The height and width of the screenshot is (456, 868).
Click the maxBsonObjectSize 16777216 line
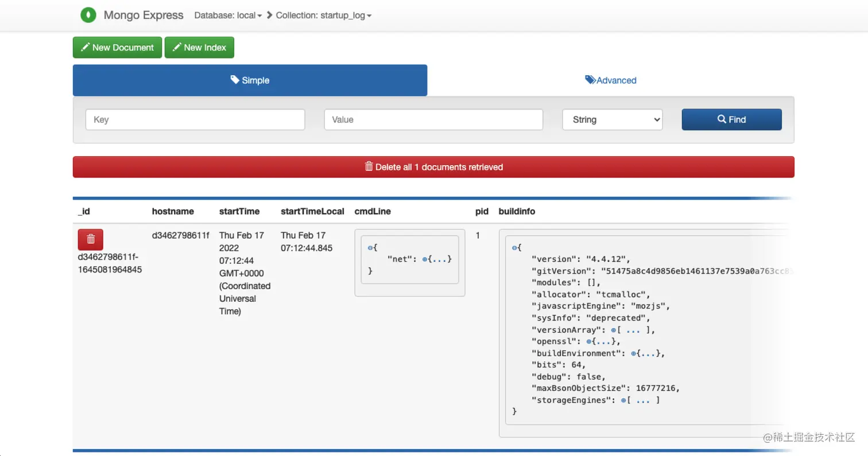pyautogui.click(x=606, y=388)
